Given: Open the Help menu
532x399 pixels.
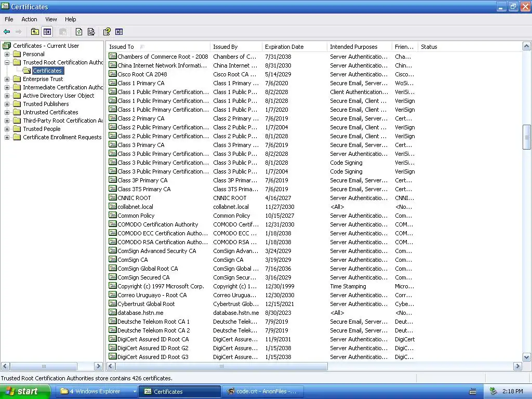Looking at the screenshot, I should click(70, 19).
